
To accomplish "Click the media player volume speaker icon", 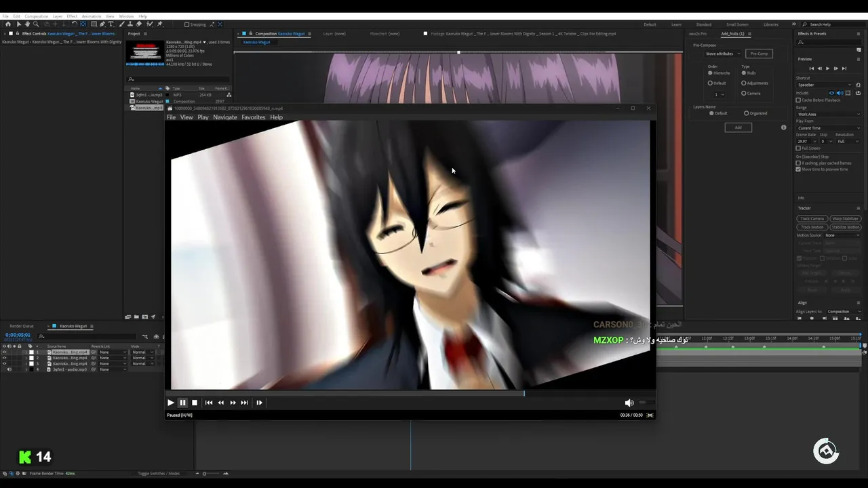I will click(x=629, y=403).
